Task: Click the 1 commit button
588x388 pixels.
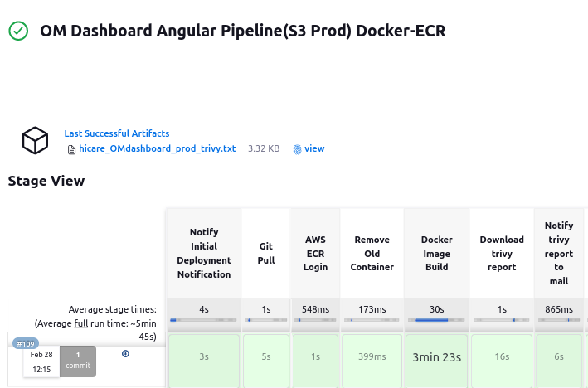Action: tap(78, 361)
